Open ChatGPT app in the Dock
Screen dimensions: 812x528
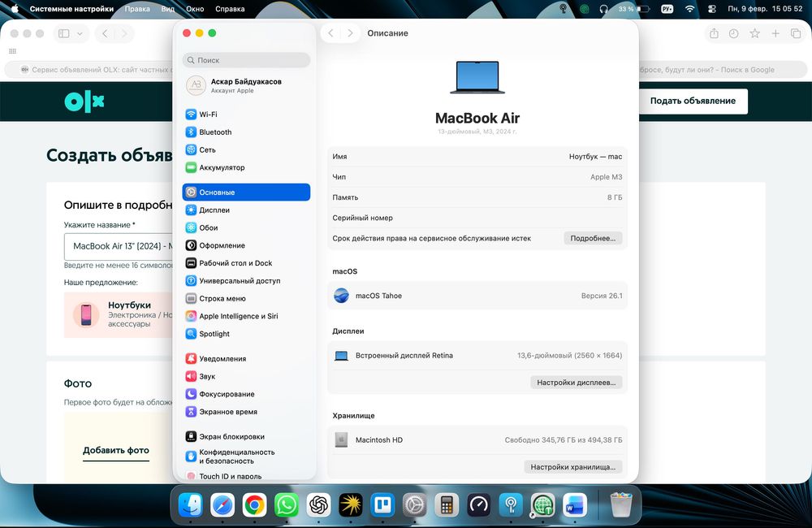tap(318, 504)
